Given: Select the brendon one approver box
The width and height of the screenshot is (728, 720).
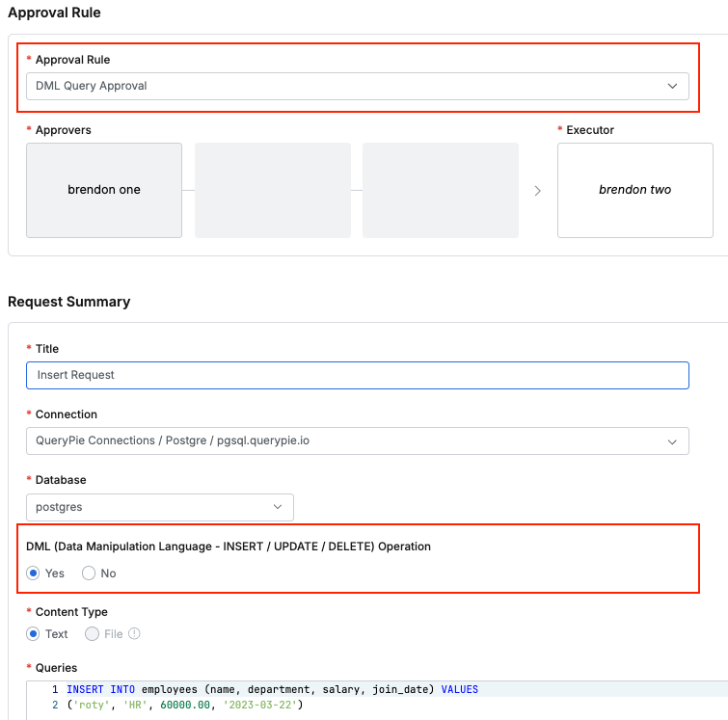Looking at the screenshot, I should [104, 190].
